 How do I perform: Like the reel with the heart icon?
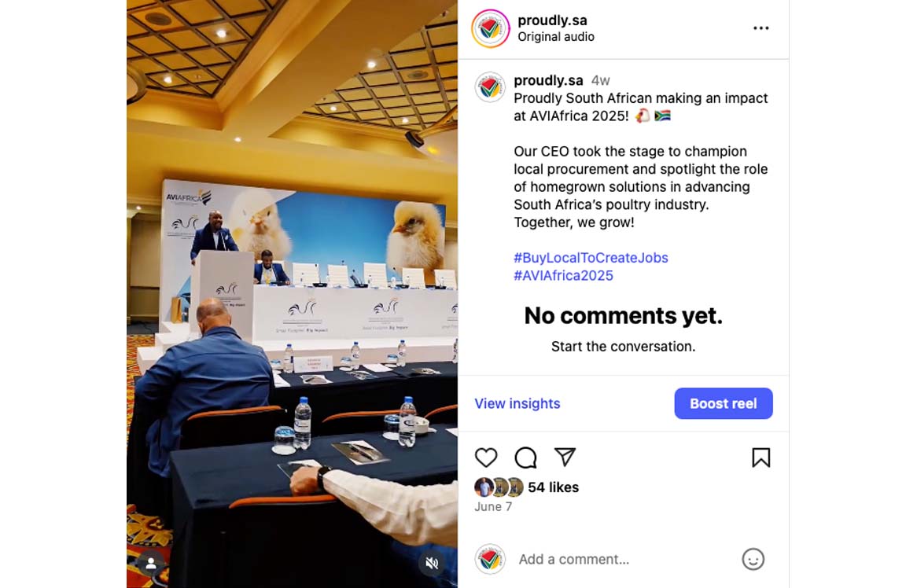[485, 457]
